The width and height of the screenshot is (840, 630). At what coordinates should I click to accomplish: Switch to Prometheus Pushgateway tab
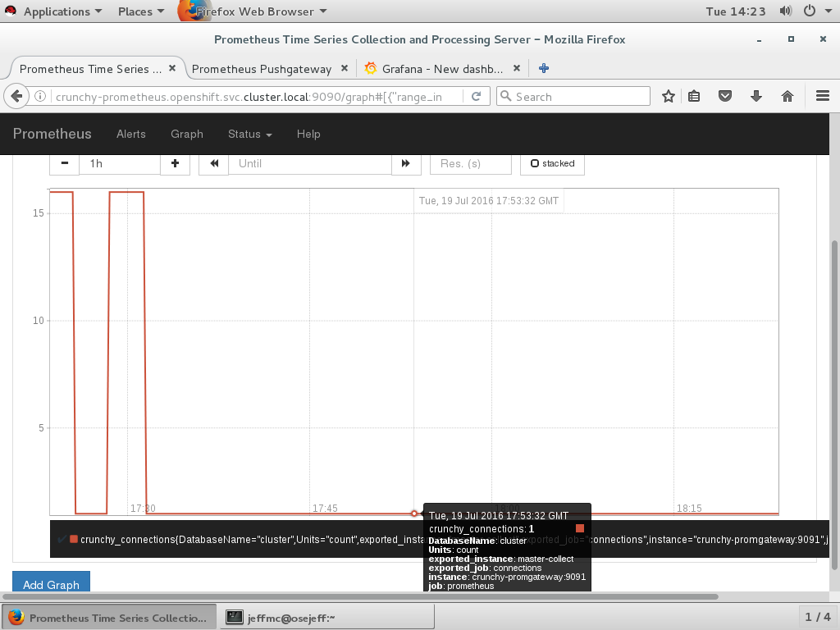[x=261, y=69]
